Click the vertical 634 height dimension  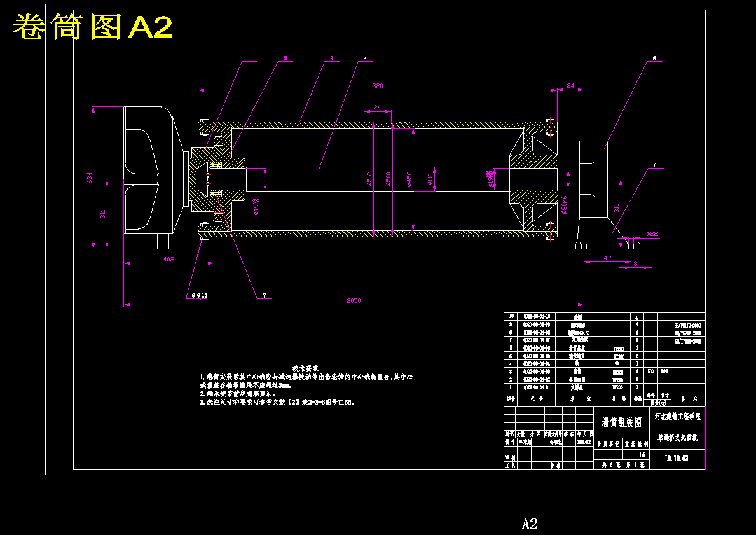coord(90,178)
